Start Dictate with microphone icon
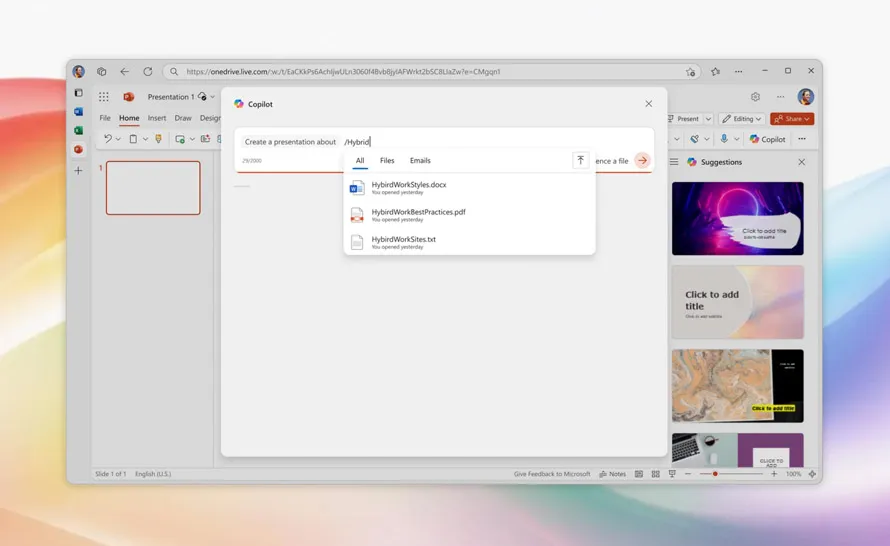Viewport: 890px width, 546px height. [x=724, y=139]
